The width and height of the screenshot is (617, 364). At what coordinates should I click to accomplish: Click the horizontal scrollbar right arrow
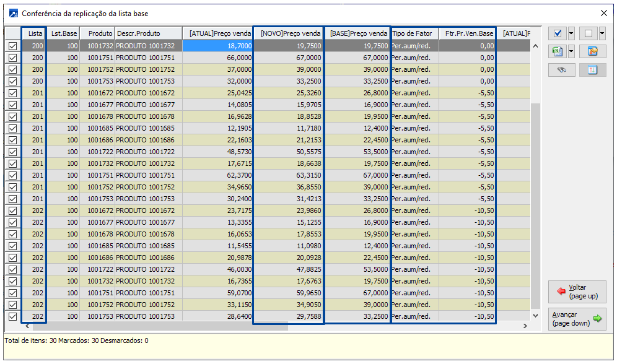coord(525,326)
